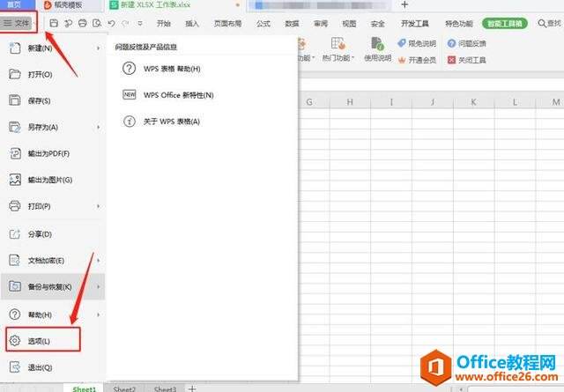Click the 限免说明 button
564x392 pixels.
(x=417, y=43)
